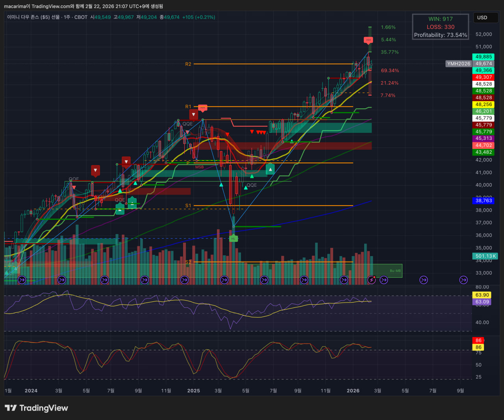The height and width of the screenshot is (420, 504).
Task: Click the green up-arrow signal near July 2025
Action: (x=270, y=169)
